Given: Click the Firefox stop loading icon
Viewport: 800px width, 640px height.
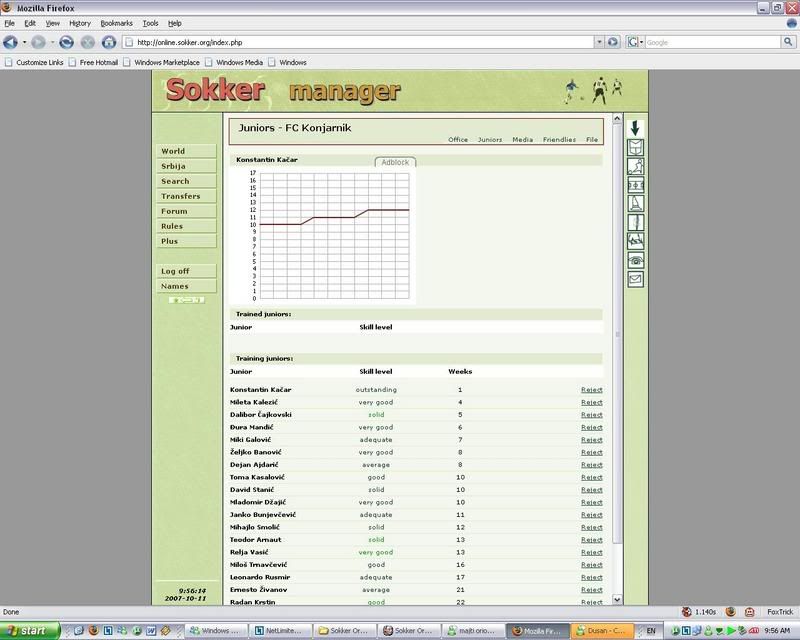Looking at the screenshot, I should point(88,42).
